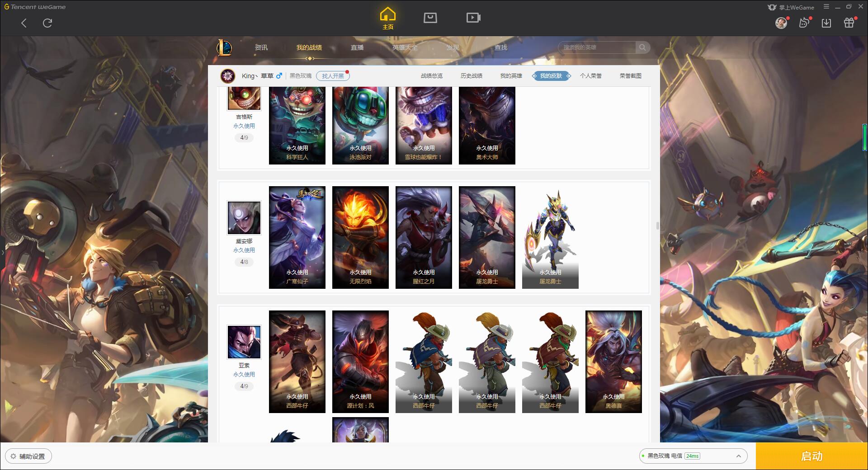Open the 源计划:风 skin card
The width and height of the screenshot is (868, 470).
tap(360, 362)
